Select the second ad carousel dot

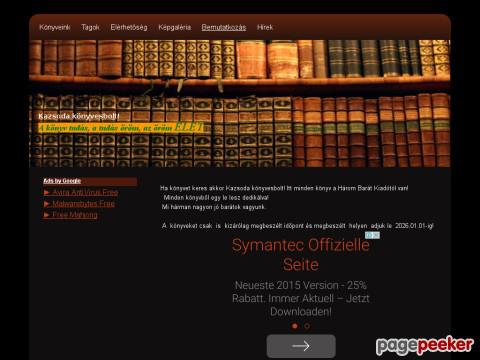[307, 326]
